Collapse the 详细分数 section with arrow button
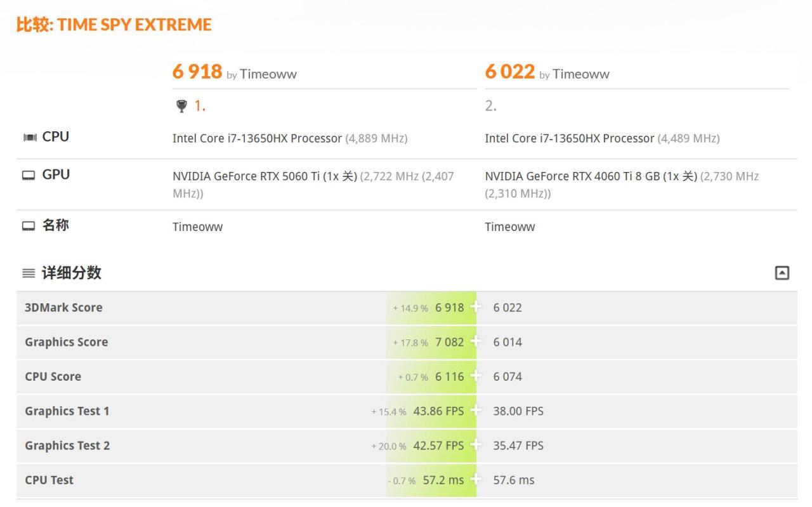Viewport: 812px width, 507px height. 782,273
